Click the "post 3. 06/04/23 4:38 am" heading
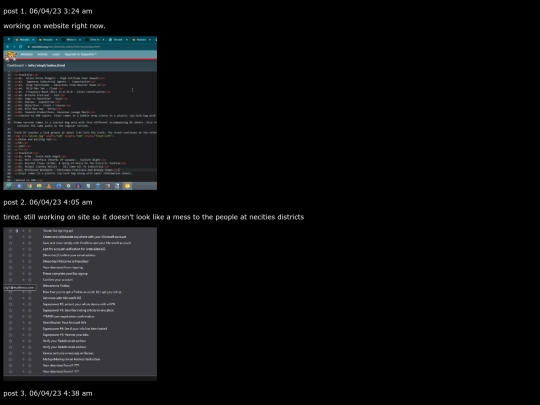The height and width of the screenshot is (405, 540). coord(48,393)
